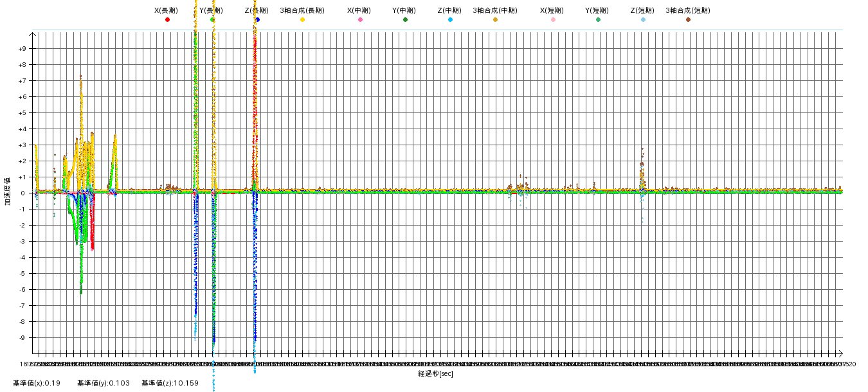Image resolution: width=868 pixels, height=392 pixels.
Task: Click the 経過秒[sec] horizontal axis title
Action: [435, 373]
